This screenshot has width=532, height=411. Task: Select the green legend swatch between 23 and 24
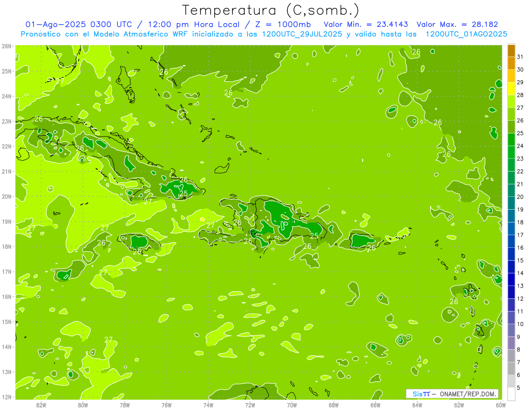(x=511, y=152)
